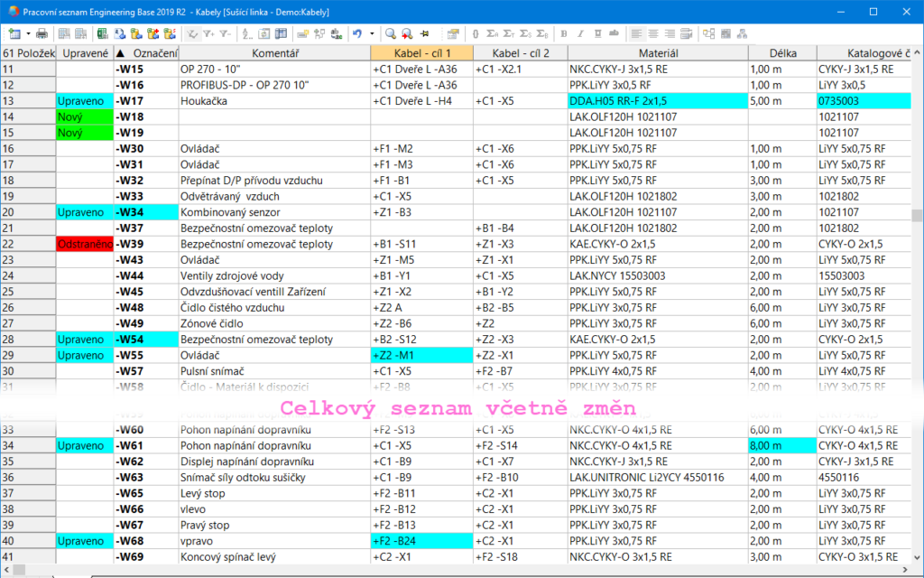Click the Excel export icon

(x=103, y=33)
